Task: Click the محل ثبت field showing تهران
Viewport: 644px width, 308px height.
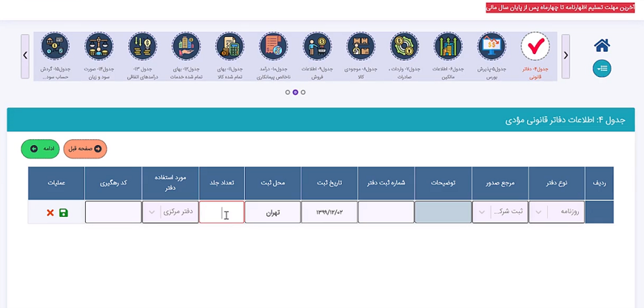Action: [272, 212]
